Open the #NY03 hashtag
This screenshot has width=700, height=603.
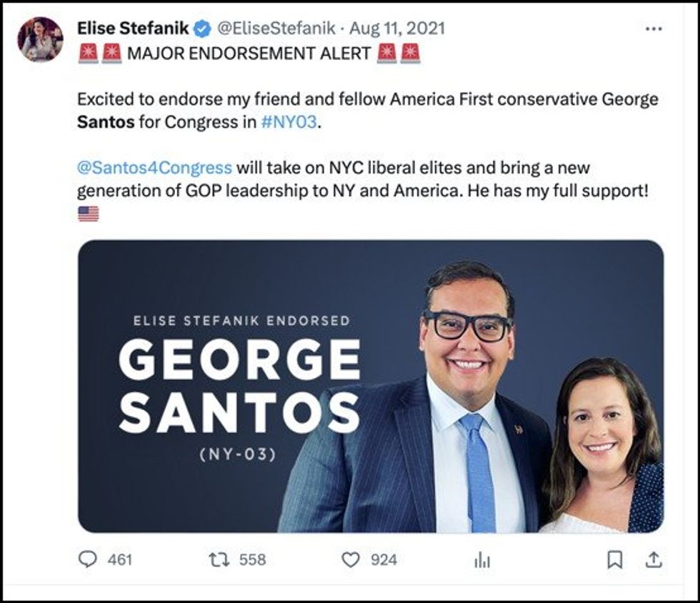point(287,121)
